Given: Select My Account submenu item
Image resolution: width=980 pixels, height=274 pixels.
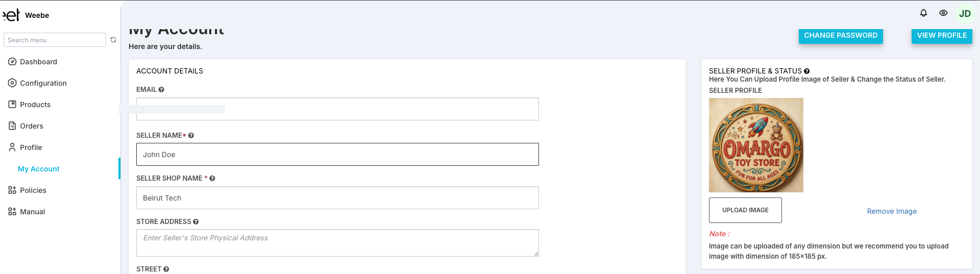Looking at the screenshot, I should 39,169.
